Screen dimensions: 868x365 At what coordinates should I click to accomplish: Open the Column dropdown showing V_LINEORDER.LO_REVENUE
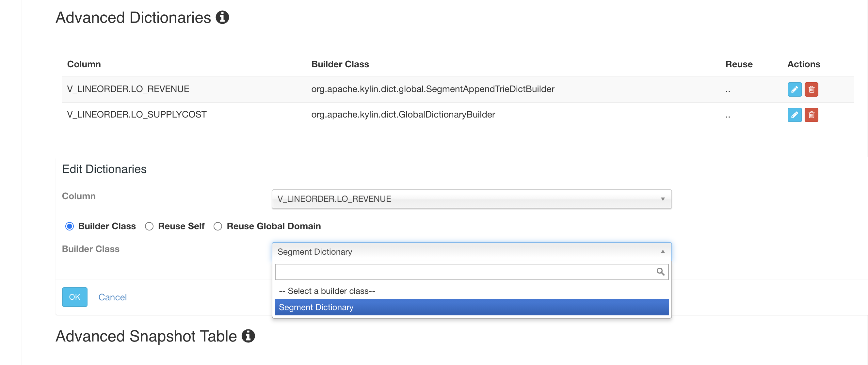pos(471,199)
